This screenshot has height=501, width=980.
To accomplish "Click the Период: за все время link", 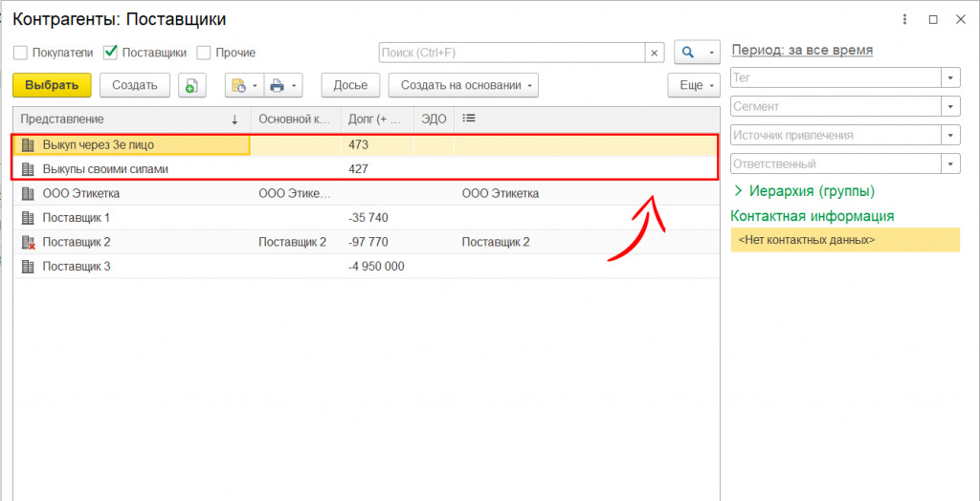I will [801, 51].
